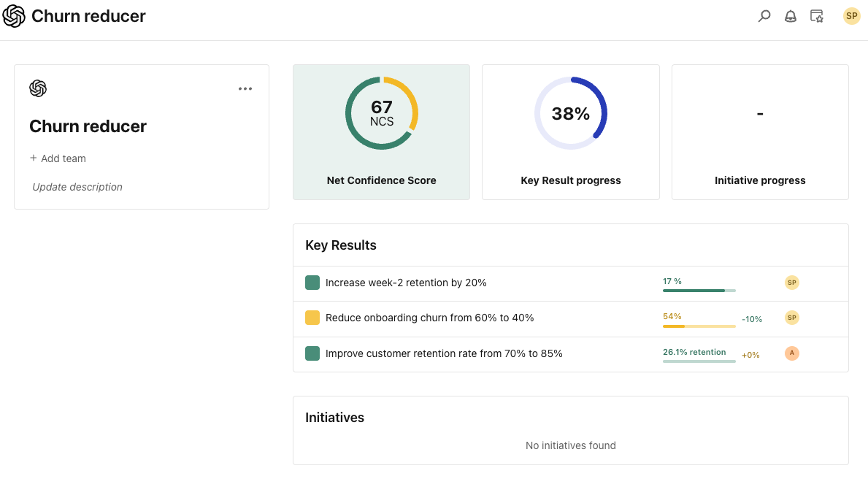The image size is (868, 479).
Task: Click the logo icon inside the objective card
Action: point(38,88)
